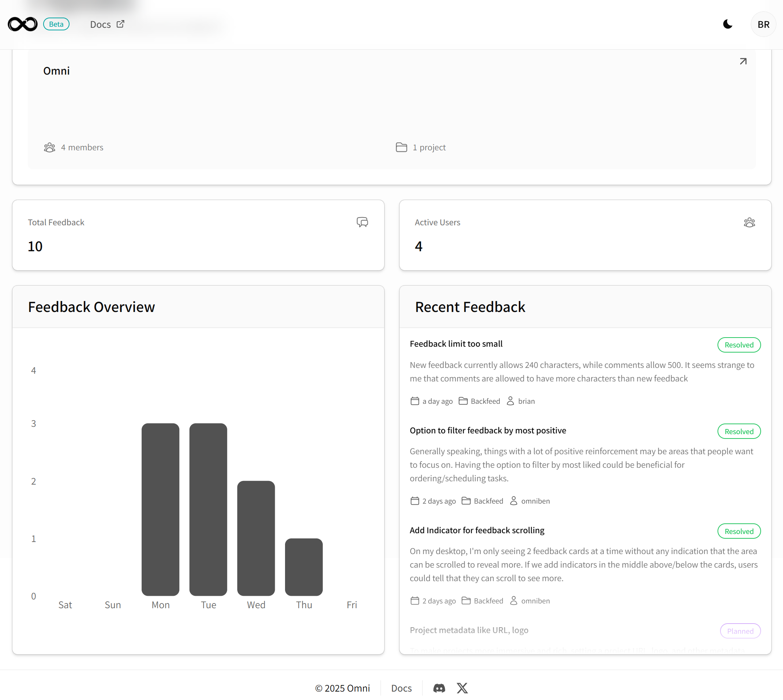Viewport: 783px width, 700px height.
Task: Click the Recent Feedback heading
Action: pyautogui.click(x=470, y=307)
